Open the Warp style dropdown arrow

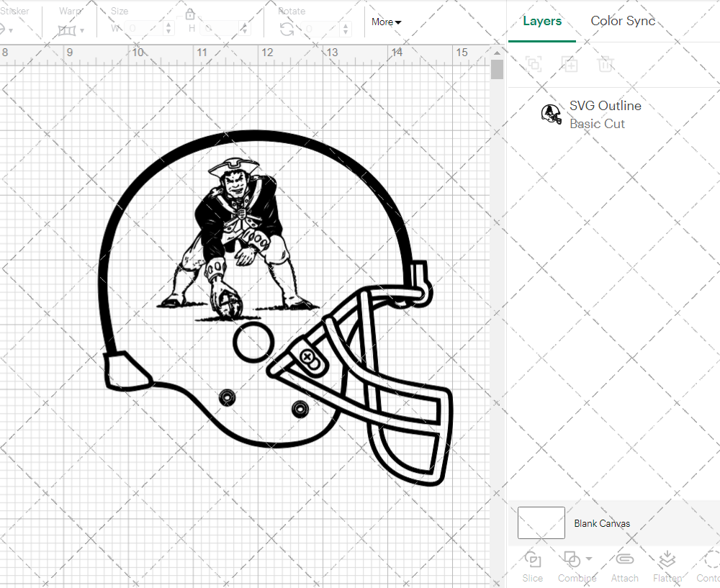pos(84,32)
